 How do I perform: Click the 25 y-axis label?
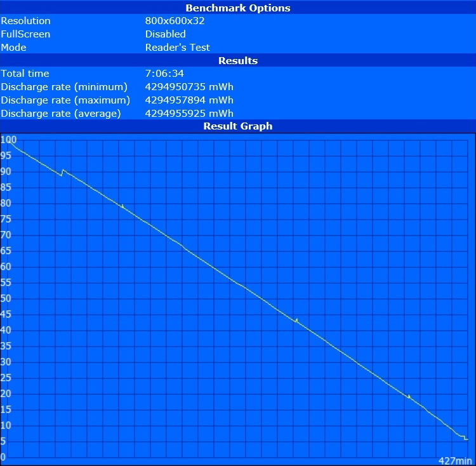(x=6, y=377)
